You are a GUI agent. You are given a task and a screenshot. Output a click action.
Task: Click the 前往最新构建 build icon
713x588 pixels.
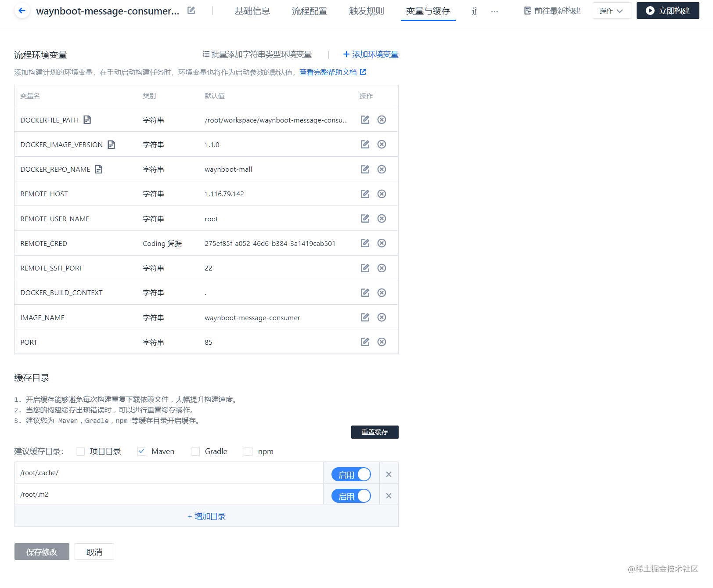[x=527, y=11]
